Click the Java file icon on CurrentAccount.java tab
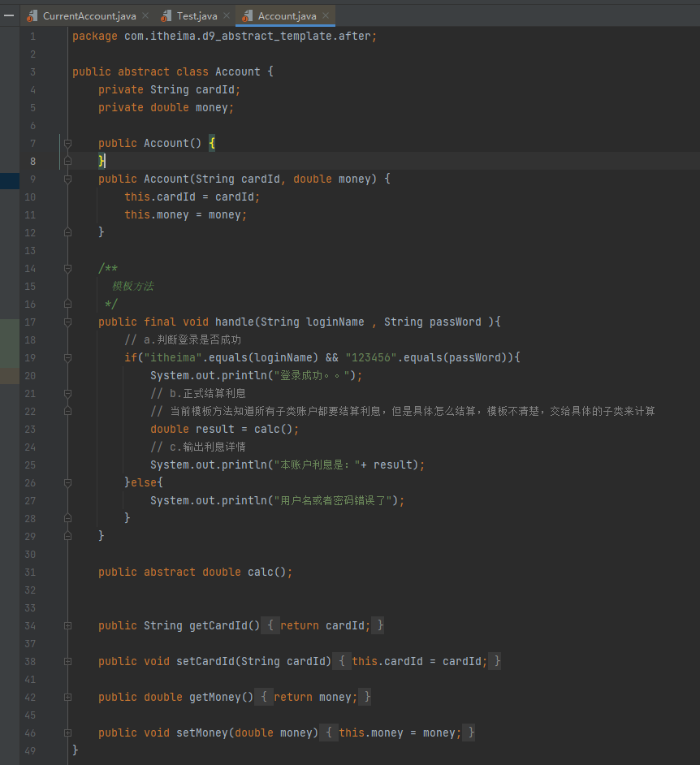 [x=32, y=16]
